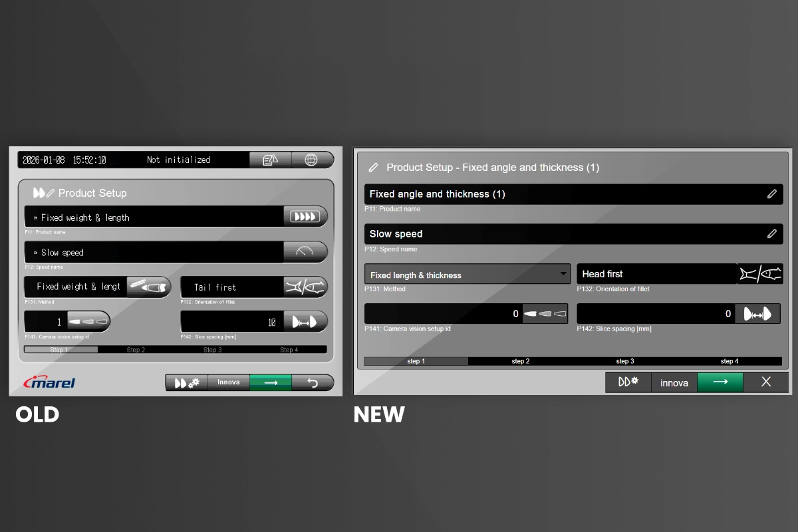Click the speedometer icon beside Slow speed
Screen dimensions: 798x532
[305, 252]
